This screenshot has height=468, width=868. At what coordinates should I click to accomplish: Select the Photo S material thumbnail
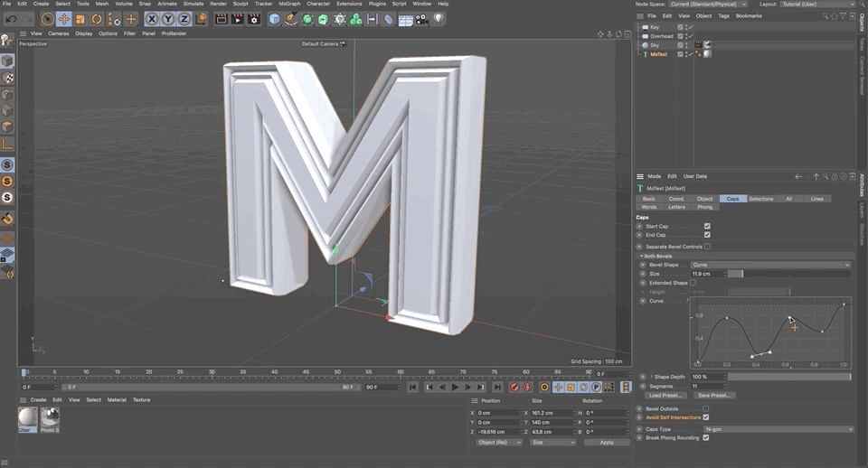tap(49, 419)
